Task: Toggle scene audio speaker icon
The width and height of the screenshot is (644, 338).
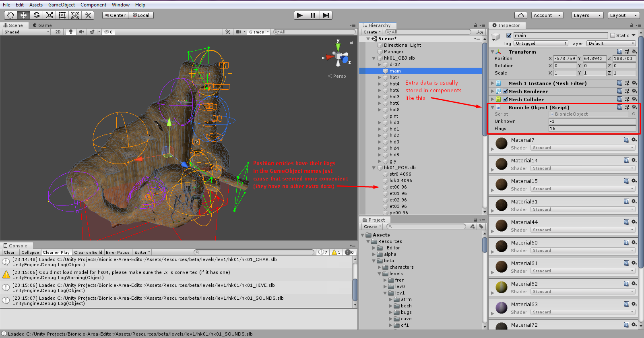Action: coord(81,32)
